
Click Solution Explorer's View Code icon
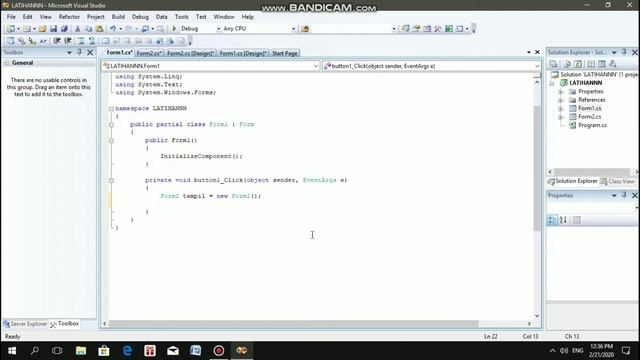591,64
